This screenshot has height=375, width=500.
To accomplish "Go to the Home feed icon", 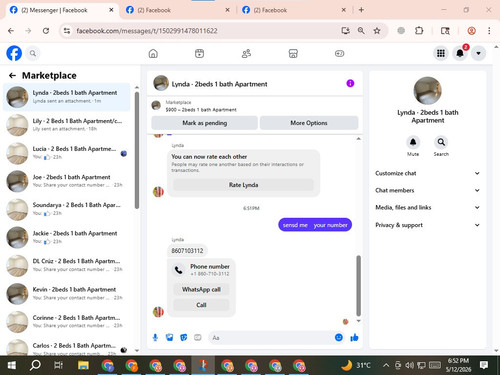I will point(153,54).
